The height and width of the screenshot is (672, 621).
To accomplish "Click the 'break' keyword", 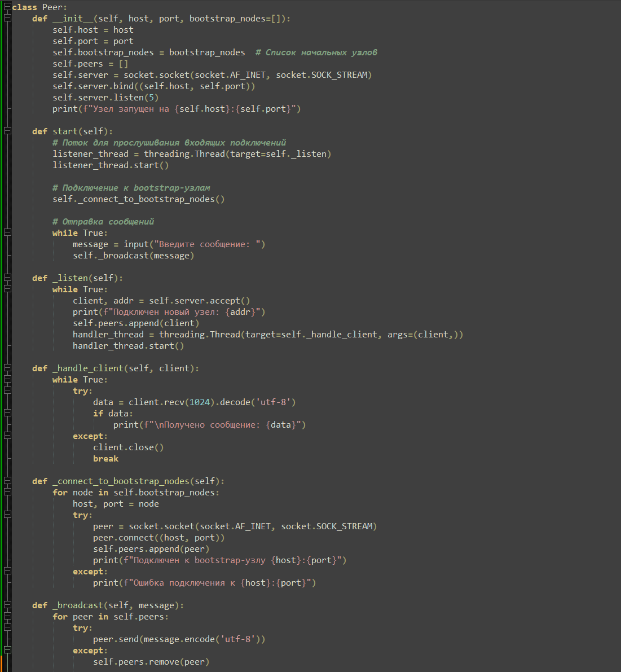I will point(106,459).
